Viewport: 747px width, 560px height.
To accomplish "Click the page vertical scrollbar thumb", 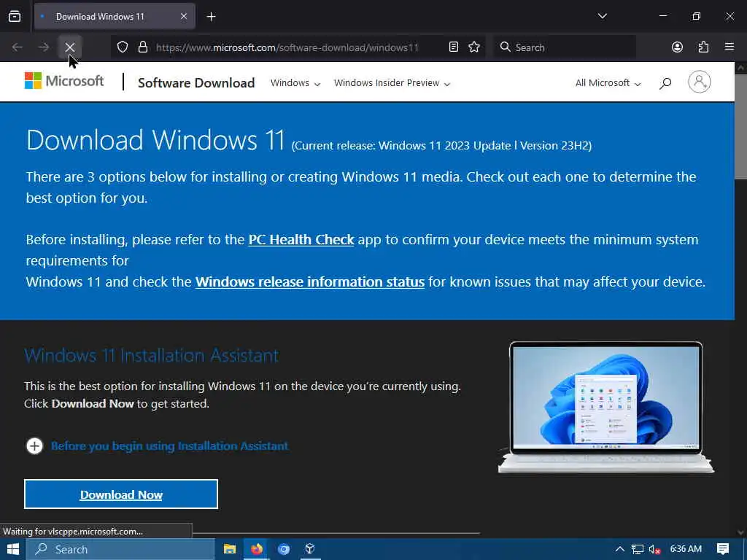I will click(740, 127).
